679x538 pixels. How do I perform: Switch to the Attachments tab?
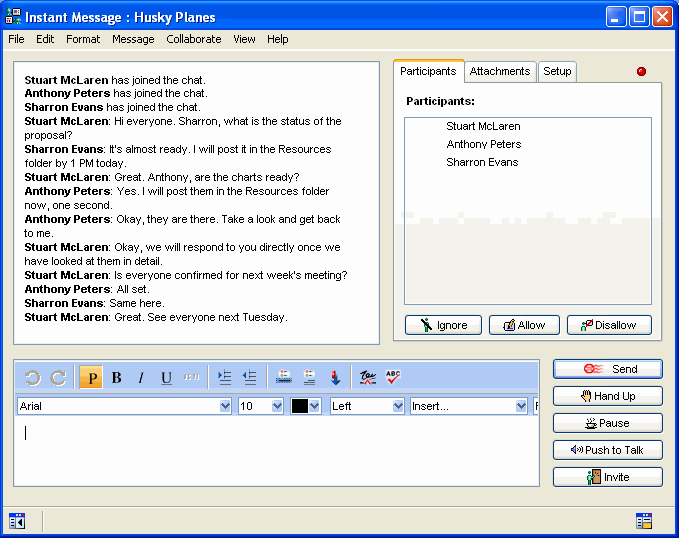tap(500, 72)
